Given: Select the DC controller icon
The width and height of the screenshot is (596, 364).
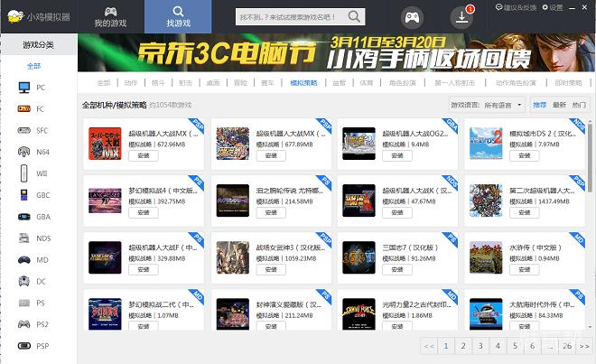Looking at the screenshot, I should pos(24,281).
